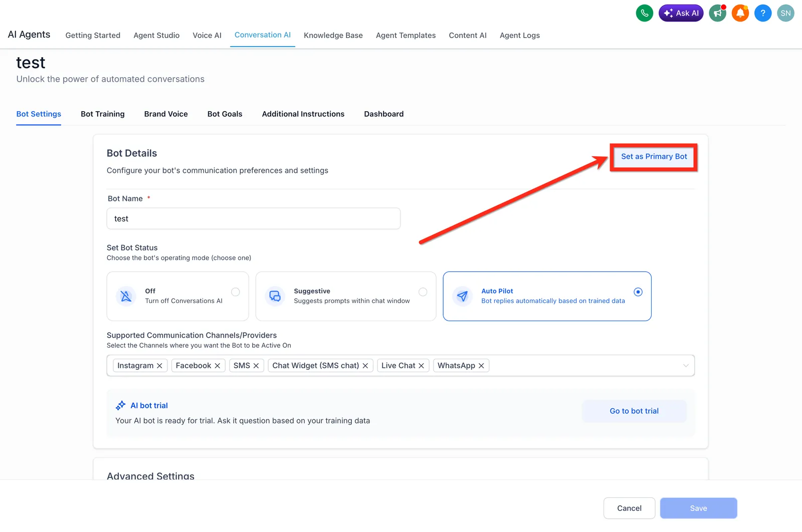Click Set as Primary Bot button
This screenshot has width=802, height=532.
click(x=654, y=157)
